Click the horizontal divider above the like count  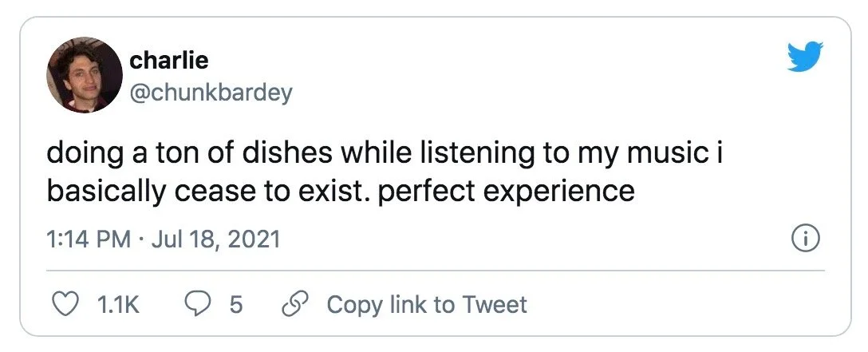pos(435,271)
